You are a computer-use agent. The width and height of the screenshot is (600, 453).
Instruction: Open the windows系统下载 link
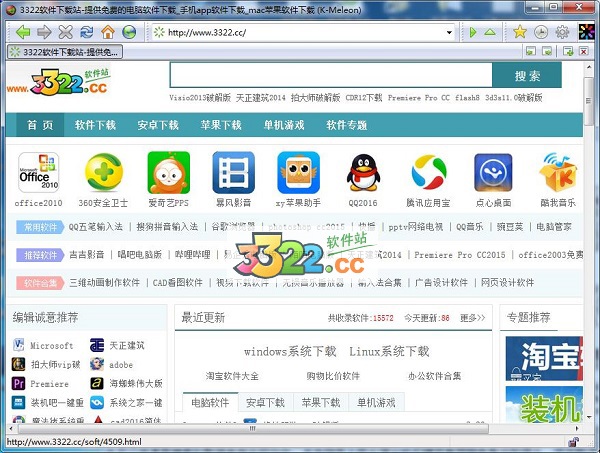pos(290,351)
